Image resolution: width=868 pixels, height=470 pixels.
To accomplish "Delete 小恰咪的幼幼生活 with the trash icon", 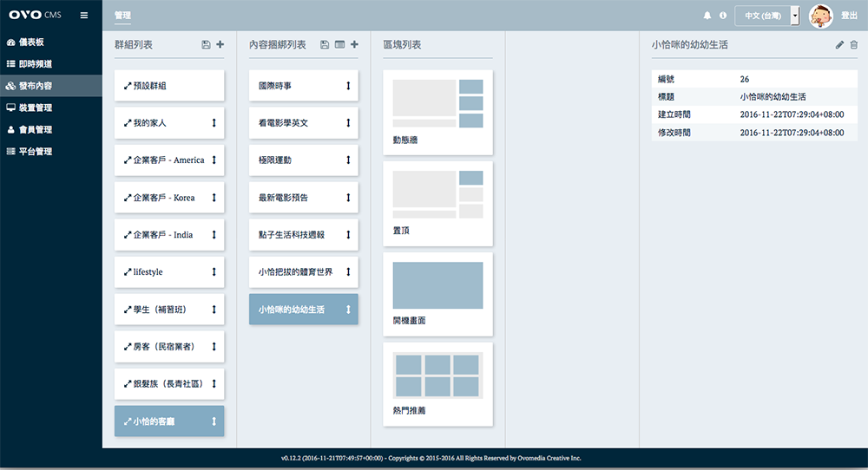I will point(853,44).
